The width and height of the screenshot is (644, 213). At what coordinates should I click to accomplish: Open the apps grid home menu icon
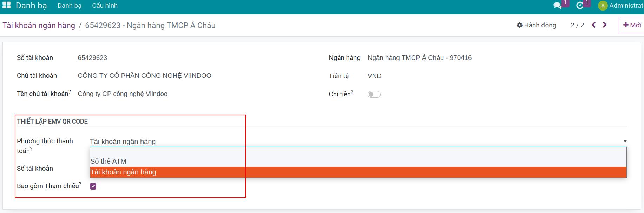pos(6,6)
